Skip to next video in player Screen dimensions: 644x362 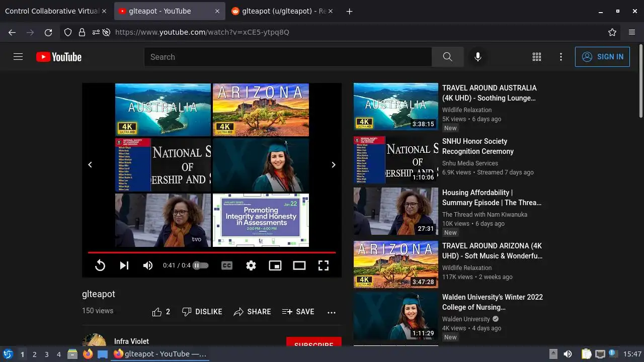click(124, 265)
